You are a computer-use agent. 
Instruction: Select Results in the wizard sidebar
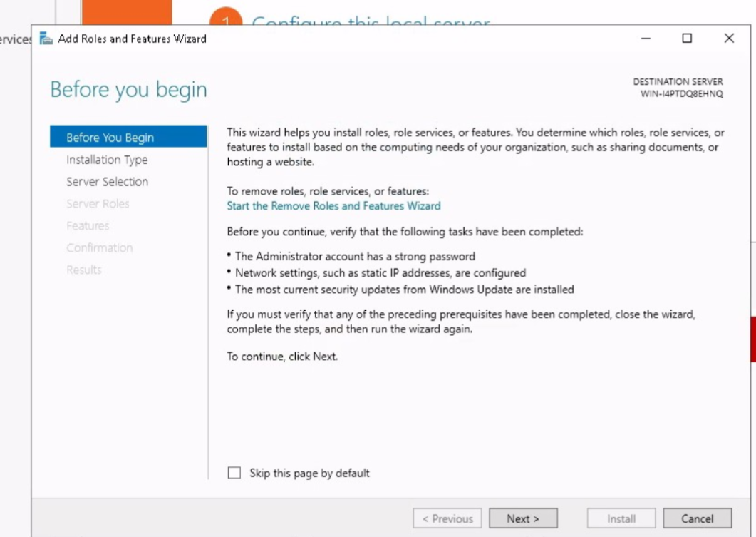84,270
